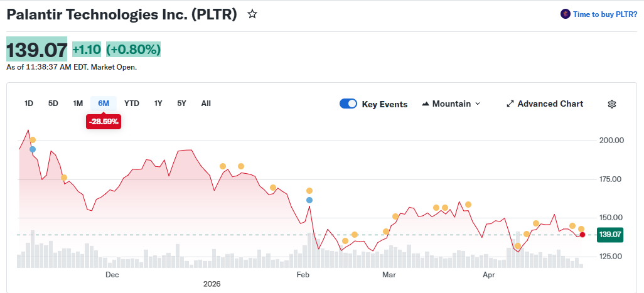This screenshot has height=293, width=644.
Task: Click the red current price dot
Action: coord(582,235)
